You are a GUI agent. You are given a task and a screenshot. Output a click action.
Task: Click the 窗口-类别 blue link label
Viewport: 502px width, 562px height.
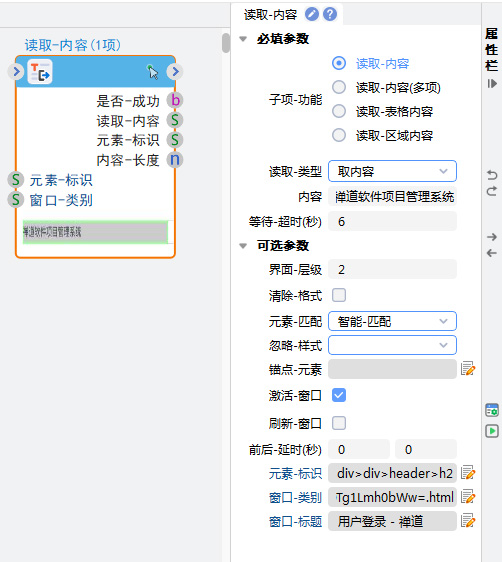[x=295, y=497]
